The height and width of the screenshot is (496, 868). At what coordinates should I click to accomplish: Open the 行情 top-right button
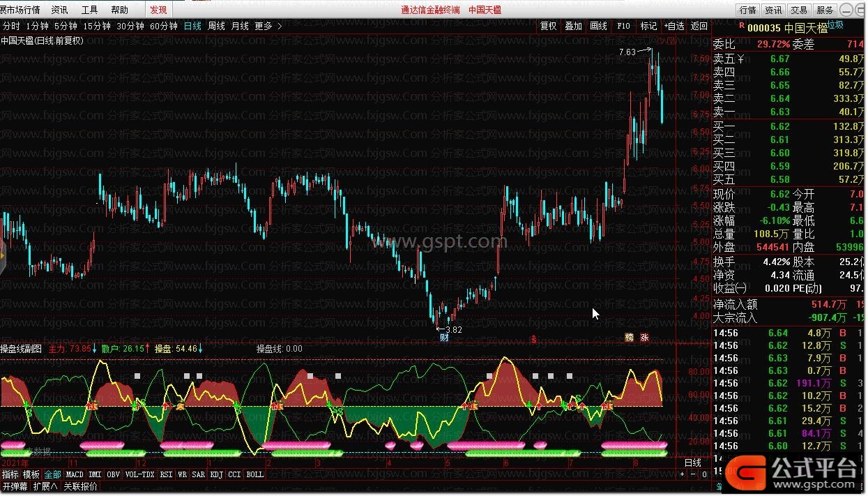pos(747,10)
